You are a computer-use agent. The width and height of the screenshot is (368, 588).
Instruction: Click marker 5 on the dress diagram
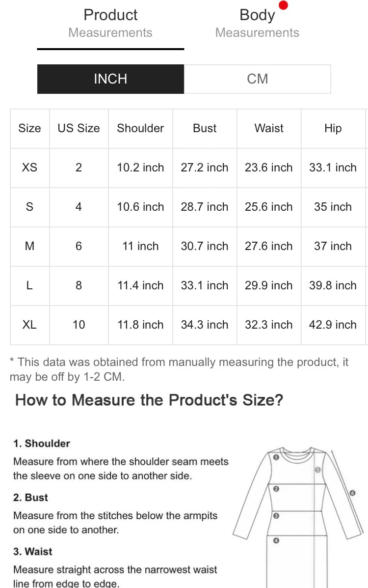pos(317,470)
